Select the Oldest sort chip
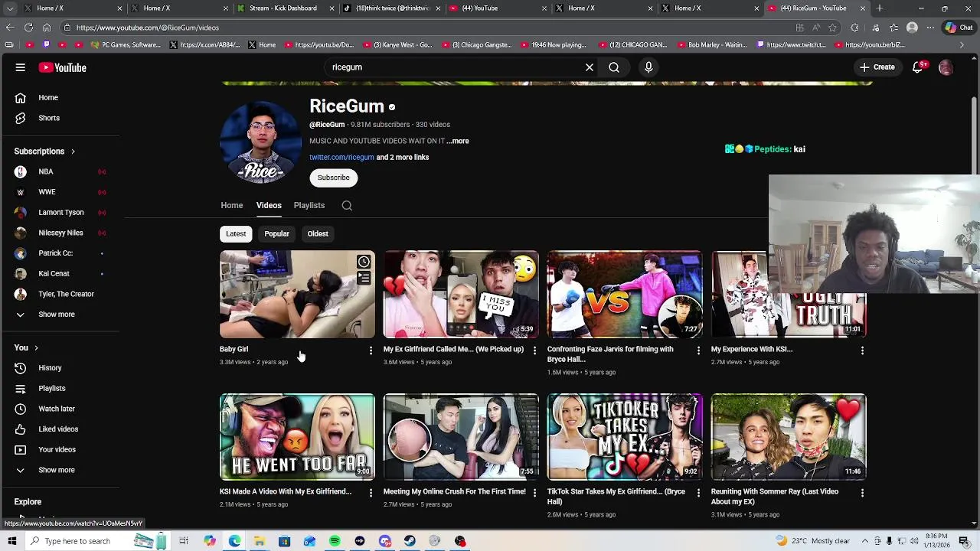The height and width of the screenshot is (551, 980). coord(318,233)
